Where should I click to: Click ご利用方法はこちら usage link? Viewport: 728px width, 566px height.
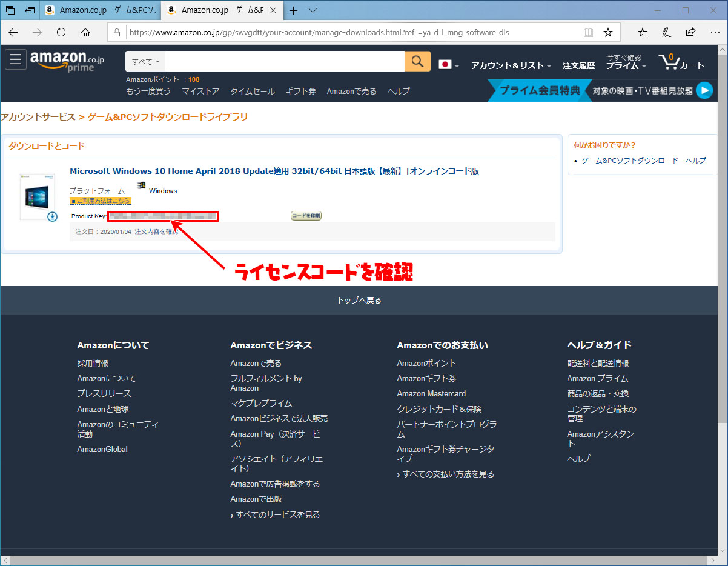tap(101, 201)
